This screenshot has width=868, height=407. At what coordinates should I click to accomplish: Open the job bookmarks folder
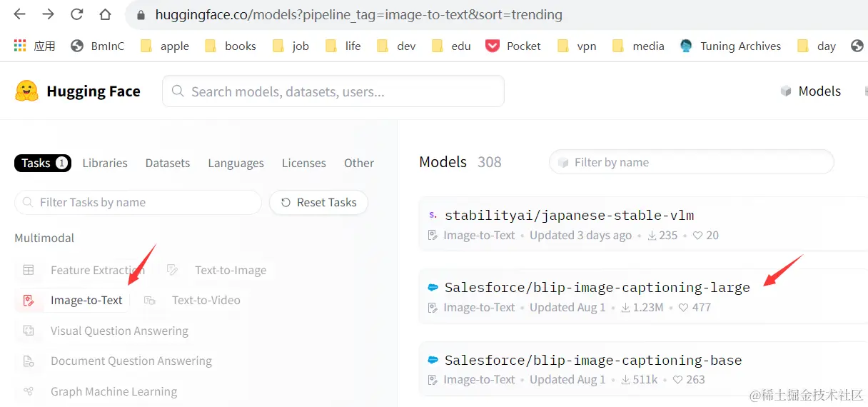[x=291, y=46]
